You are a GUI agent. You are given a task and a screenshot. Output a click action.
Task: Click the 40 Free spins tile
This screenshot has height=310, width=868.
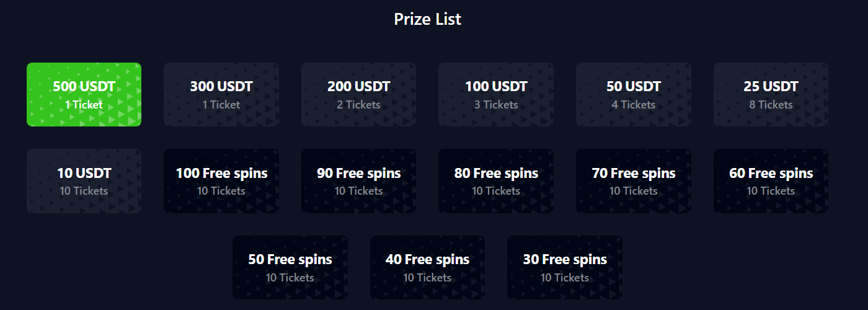427,267
